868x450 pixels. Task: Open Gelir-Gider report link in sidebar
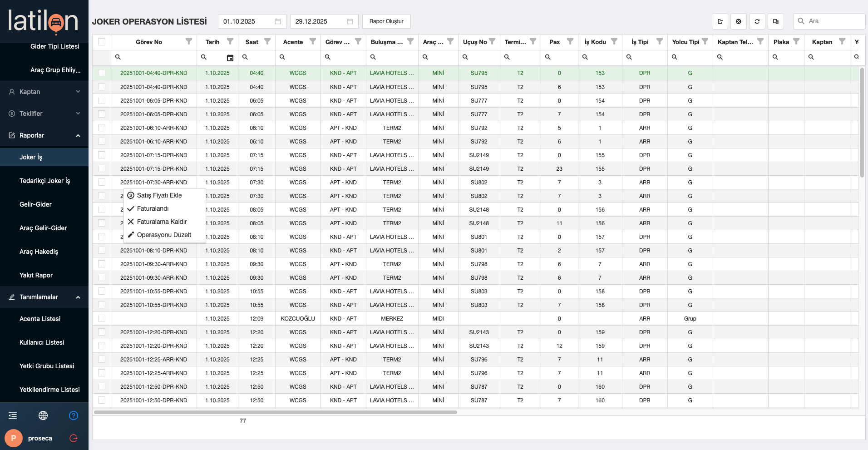pyautogui.click(x=35, y=204)
